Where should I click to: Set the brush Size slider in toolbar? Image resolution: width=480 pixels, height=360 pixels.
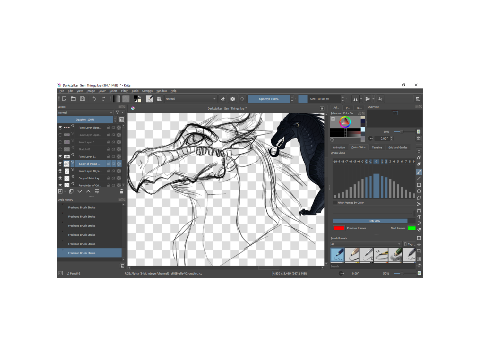point(320,99)
